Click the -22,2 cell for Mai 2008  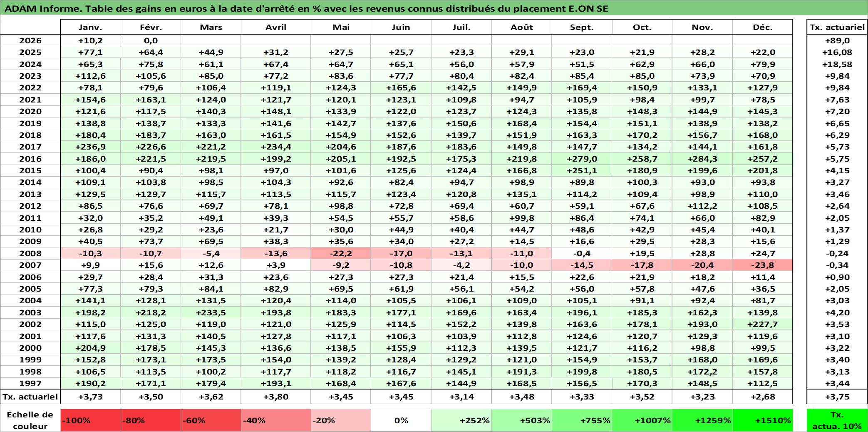coord(341,253)
